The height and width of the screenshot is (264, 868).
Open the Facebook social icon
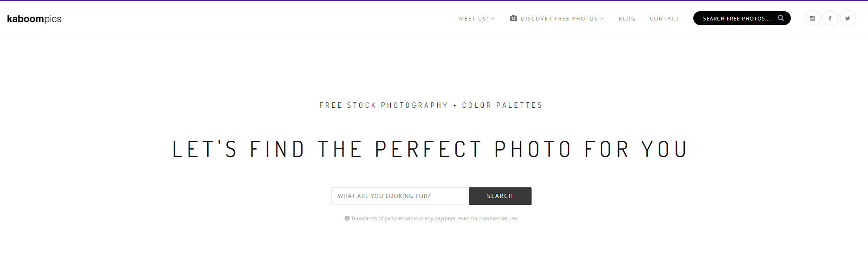click(830, 18)
